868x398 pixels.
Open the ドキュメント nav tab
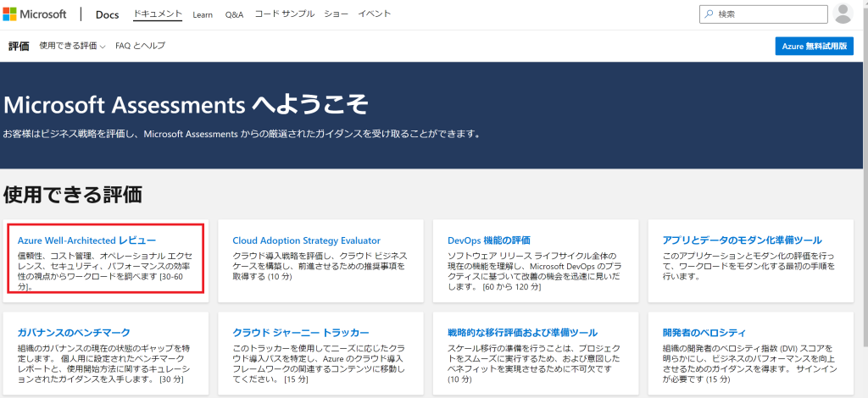coord(158,14)
